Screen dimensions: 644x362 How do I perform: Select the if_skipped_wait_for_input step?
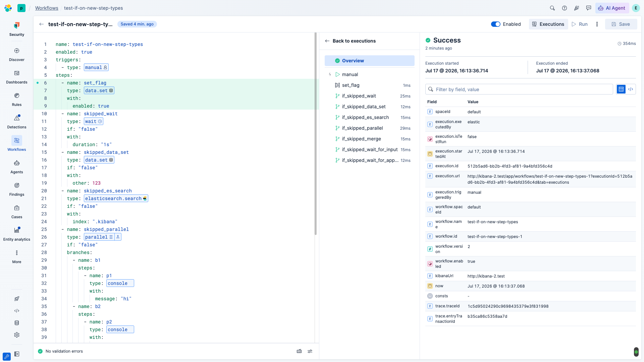369,149
